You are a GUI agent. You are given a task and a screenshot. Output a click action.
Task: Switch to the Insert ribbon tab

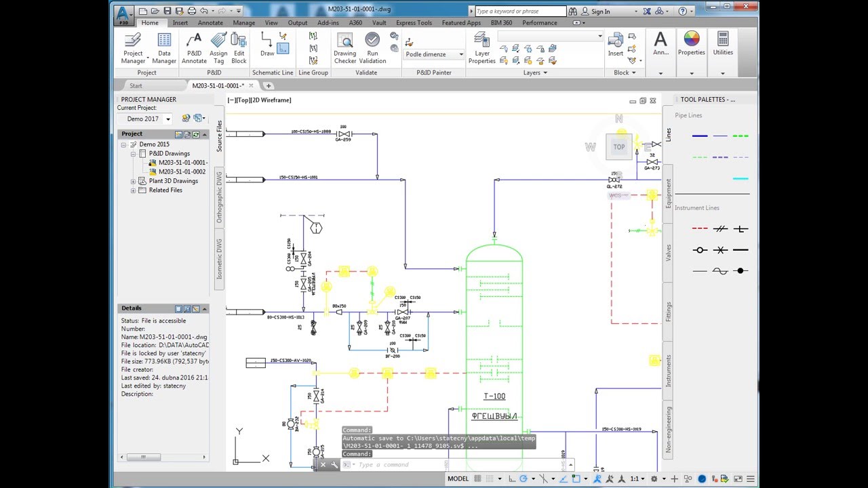point(180,22)
